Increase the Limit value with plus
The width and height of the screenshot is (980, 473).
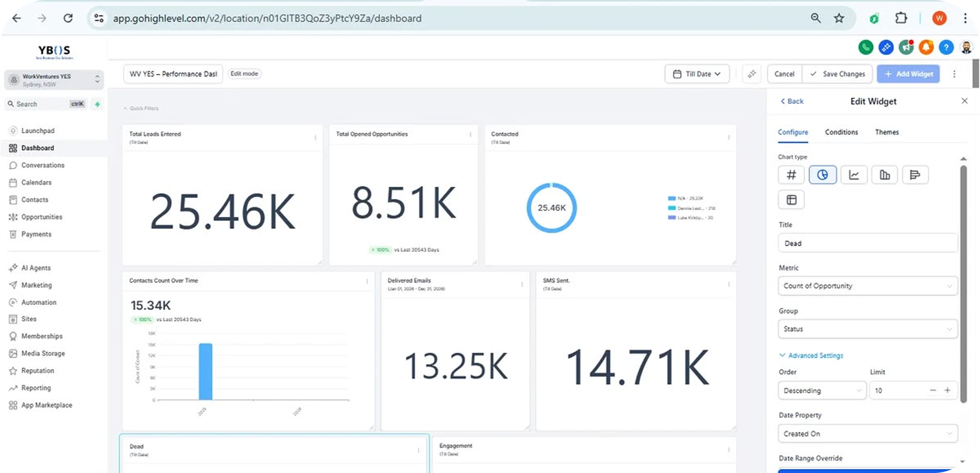coord(947,391)
